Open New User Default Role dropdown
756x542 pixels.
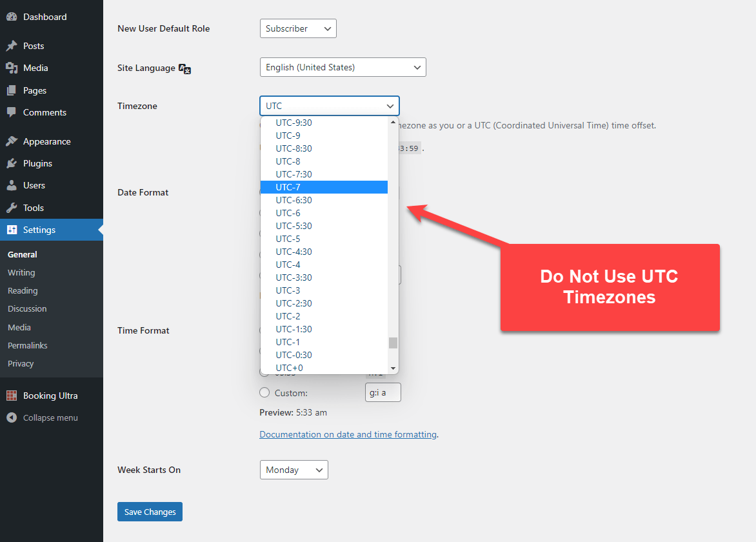point(298,28)
